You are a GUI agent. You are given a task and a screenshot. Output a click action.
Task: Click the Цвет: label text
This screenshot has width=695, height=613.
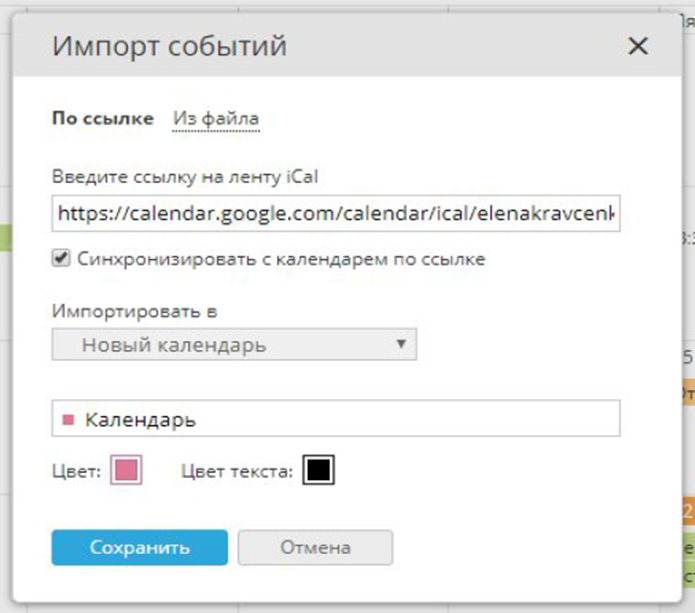[x=76, y=471]
